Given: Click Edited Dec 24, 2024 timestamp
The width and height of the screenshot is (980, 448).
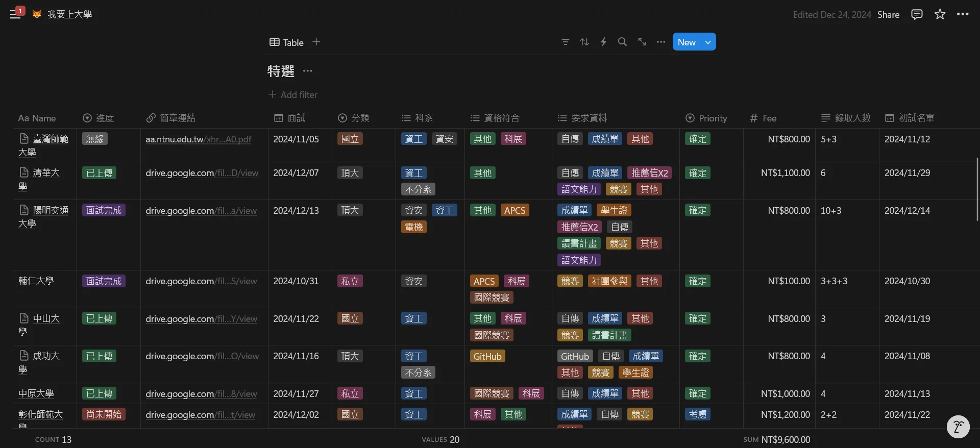Looking at the screenshot, I should pos(831,14).
